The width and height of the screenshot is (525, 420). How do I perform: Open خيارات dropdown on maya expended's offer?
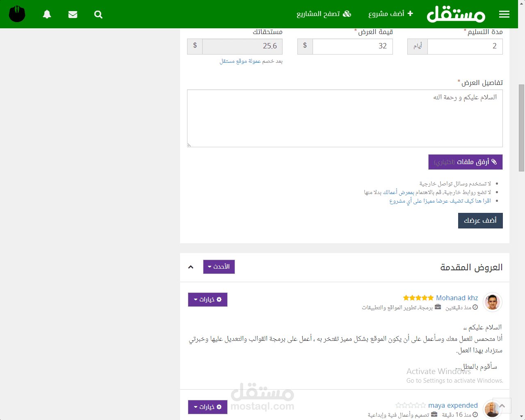pos(208,407)
